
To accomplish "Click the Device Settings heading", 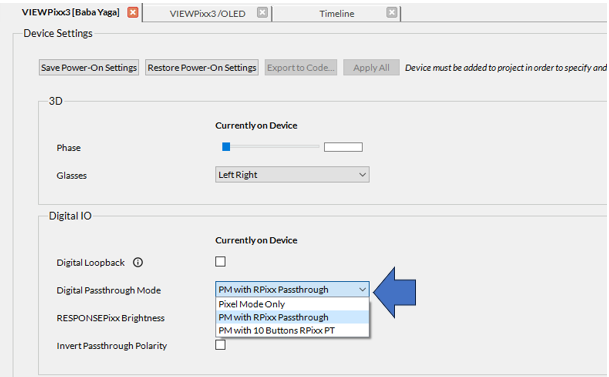I will point(58,33).
